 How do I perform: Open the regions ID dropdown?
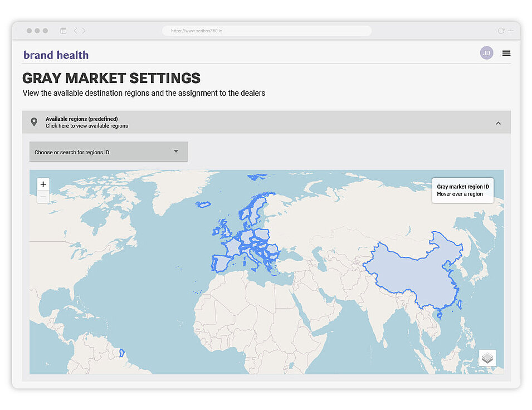click(x=109, y=152)
